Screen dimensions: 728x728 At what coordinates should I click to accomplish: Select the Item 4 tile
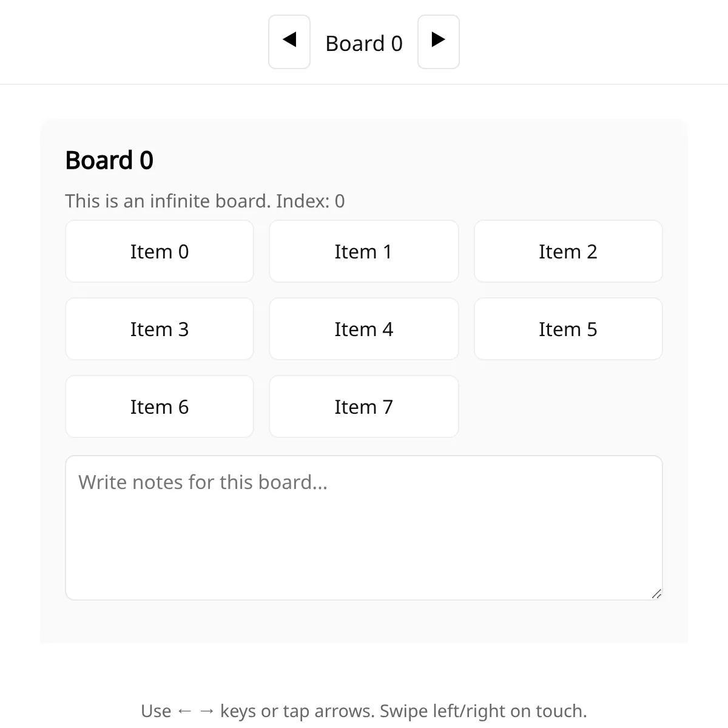(x=364, y=329)
